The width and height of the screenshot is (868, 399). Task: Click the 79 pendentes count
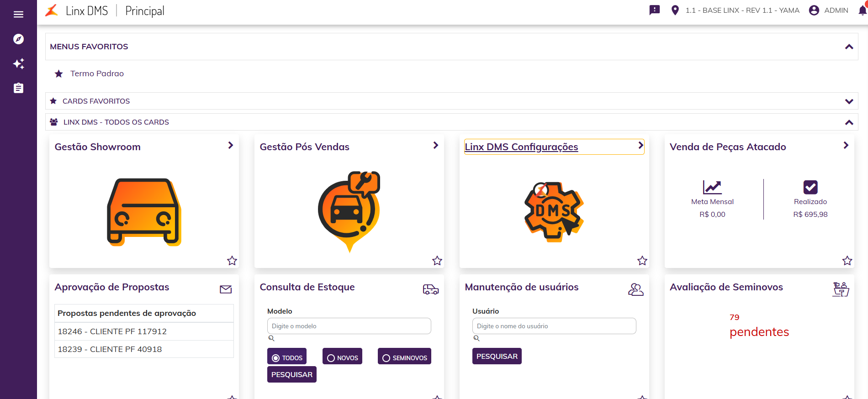(x=759, y=326)
